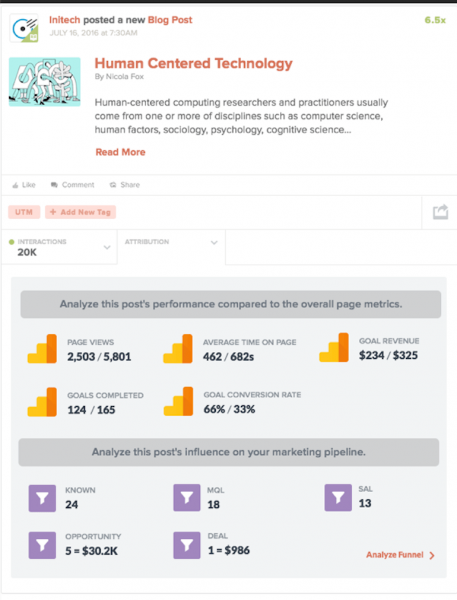
Task: Click the Deal funnel stage icon
Action: pos(187,545)
